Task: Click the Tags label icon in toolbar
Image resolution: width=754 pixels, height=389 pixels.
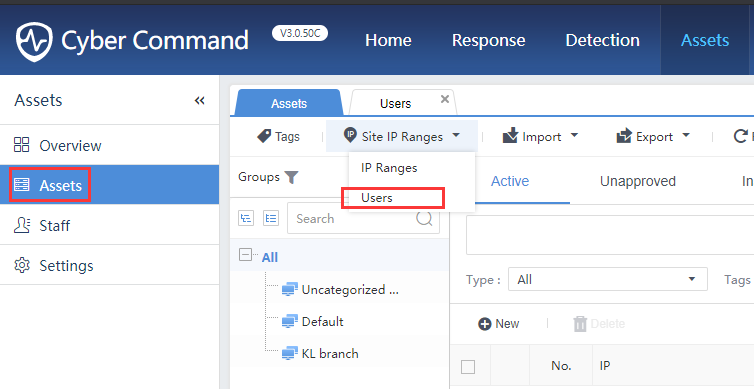Action: [x=264, y=137]
